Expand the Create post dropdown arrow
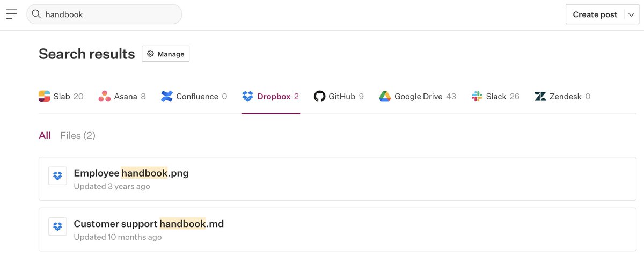The width and height of the screenshot is (644, 264). click(631, 14)
